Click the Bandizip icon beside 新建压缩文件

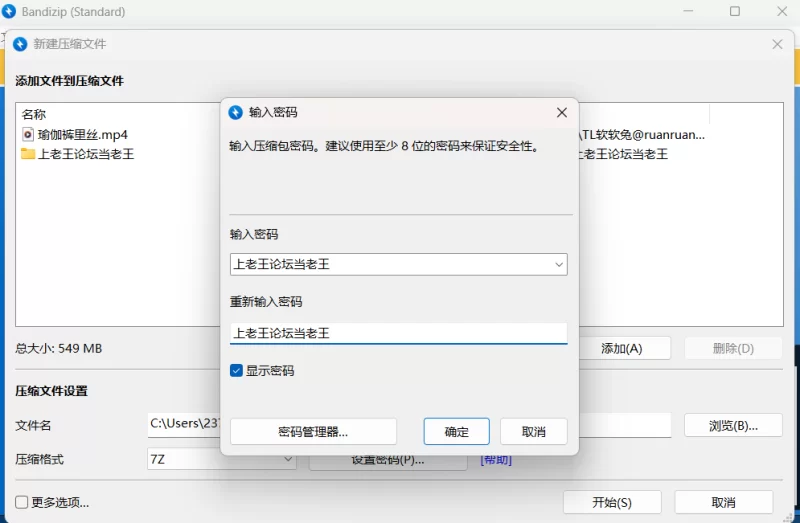[x=20, y=44]
